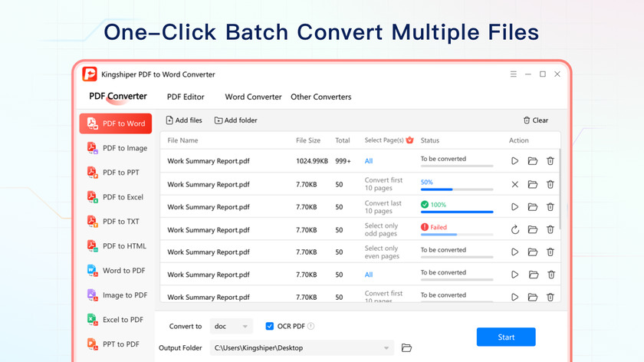
Task: Change 'Select only even pages' selection
Action: click(x=382, y=252)
